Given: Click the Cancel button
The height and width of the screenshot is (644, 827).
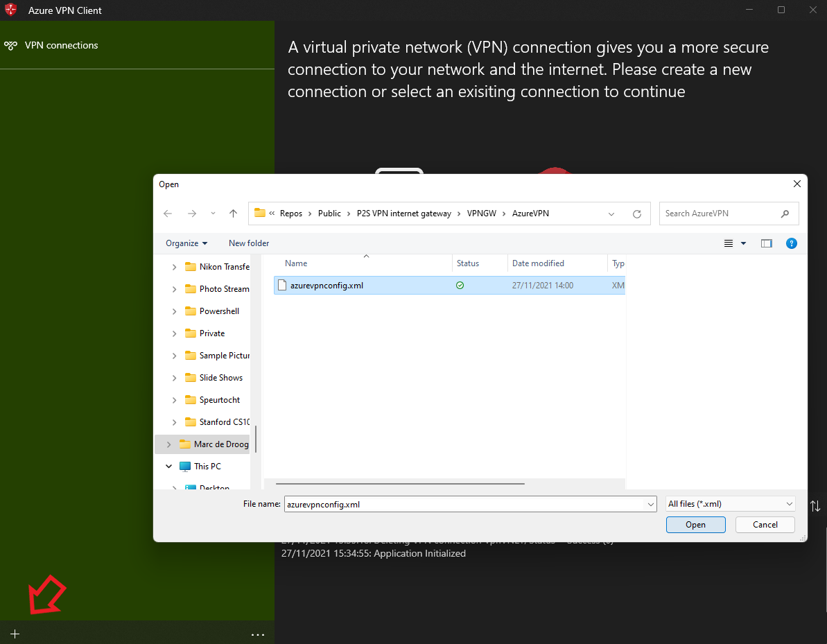Looking at the screenshot, I should tap(765, 525).
